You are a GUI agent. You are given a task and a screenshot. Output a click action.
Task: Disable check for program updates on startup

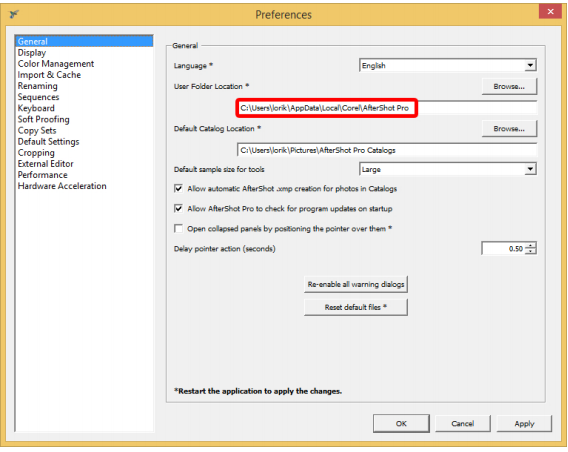coord(178,208)
